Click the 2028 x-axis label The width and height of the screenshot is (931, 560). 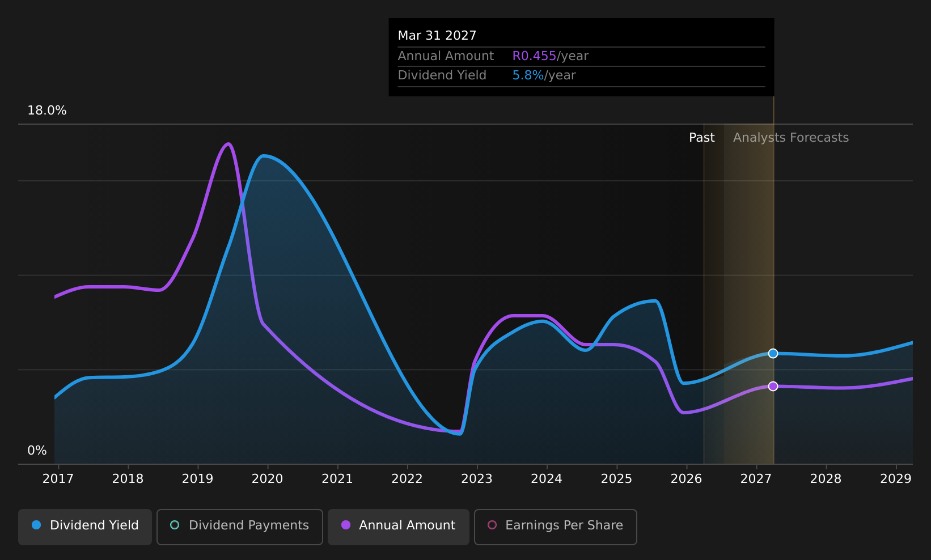coord(826,479)
